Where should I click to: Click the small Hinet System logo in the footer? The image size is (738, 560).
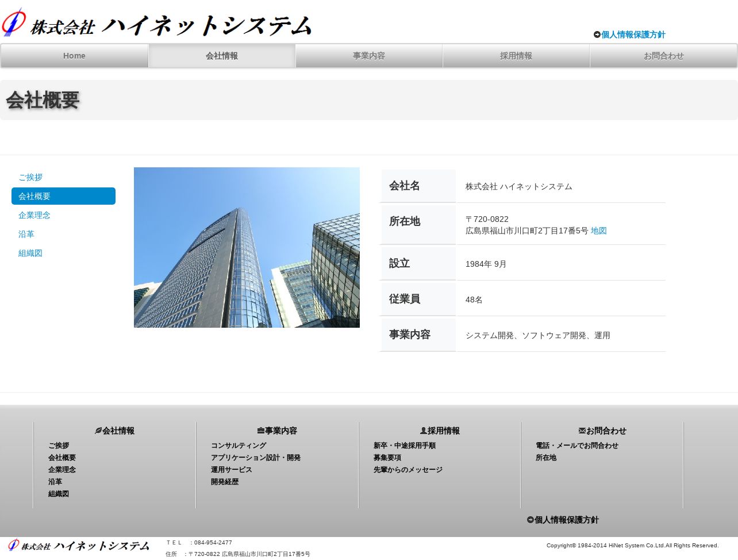point(79,545)
